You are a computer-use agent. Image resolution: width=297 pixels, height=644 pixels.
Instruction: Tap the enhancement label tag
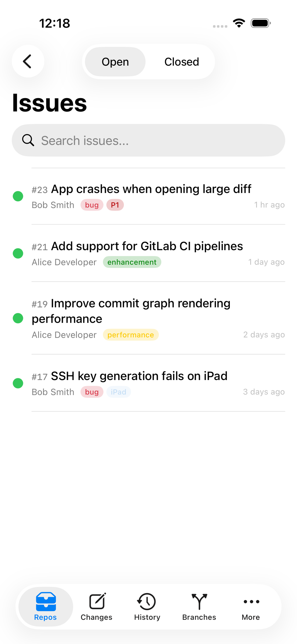[x=132, y=262]
